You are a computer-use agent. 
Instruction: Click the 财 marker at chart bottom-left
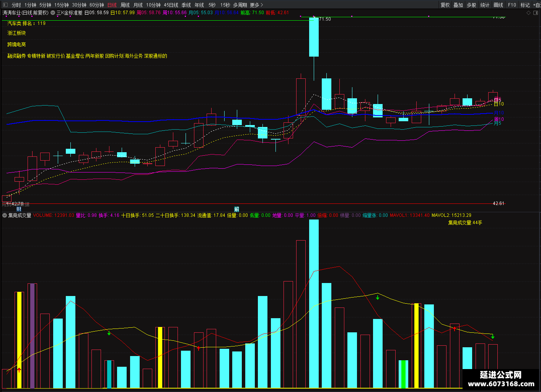(19, 209)
